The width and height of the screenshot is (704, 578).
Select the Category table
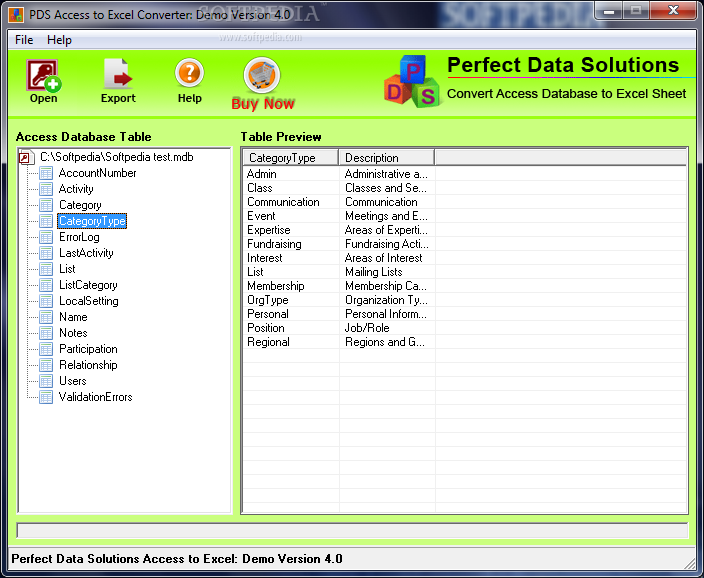80,205
